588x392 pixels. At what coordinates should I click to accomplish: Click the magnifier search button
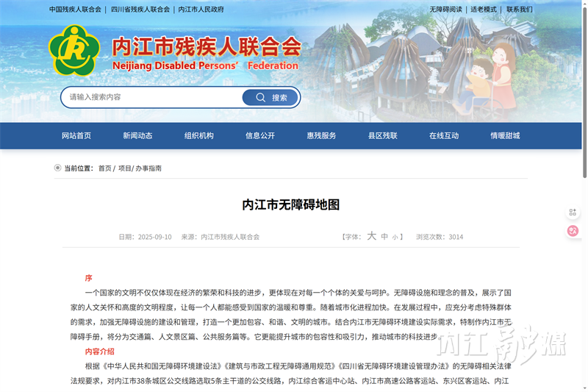[x=270, y=97]
